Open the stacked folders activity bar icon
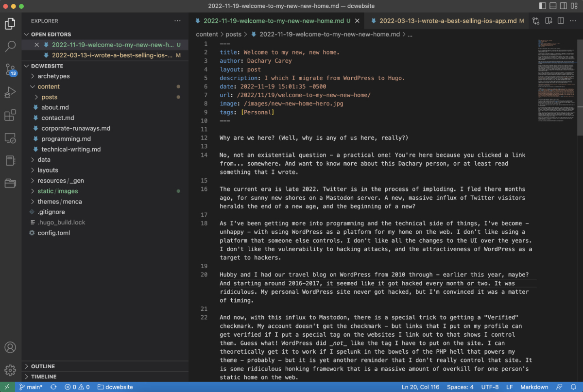Screen dimensions: 583x392 [10, 183]
